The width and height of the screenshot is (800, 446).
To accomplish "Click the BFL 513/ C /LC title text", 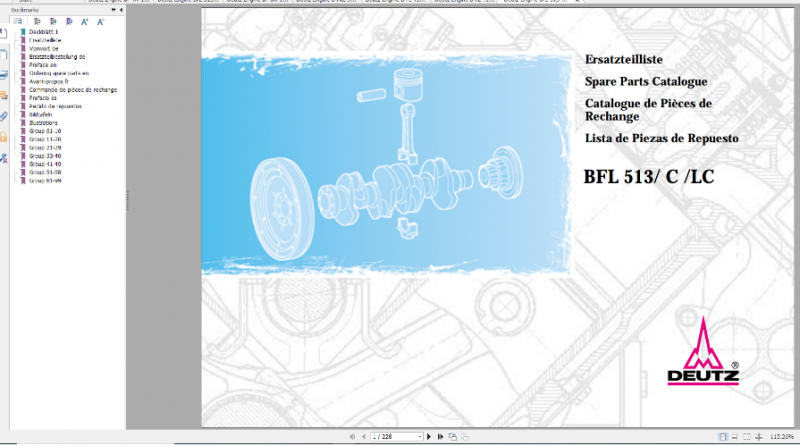I will click(648, 177).
